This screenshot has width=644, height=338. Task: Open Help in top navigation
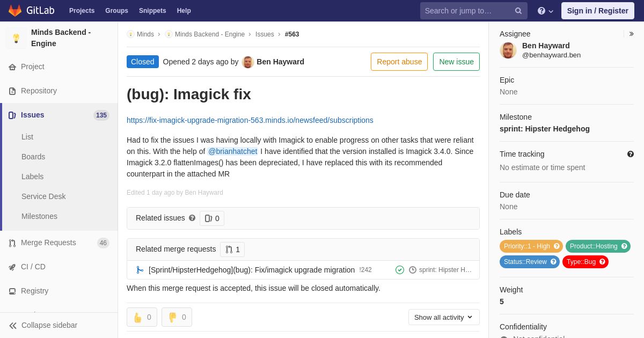[x=184, y=11]
